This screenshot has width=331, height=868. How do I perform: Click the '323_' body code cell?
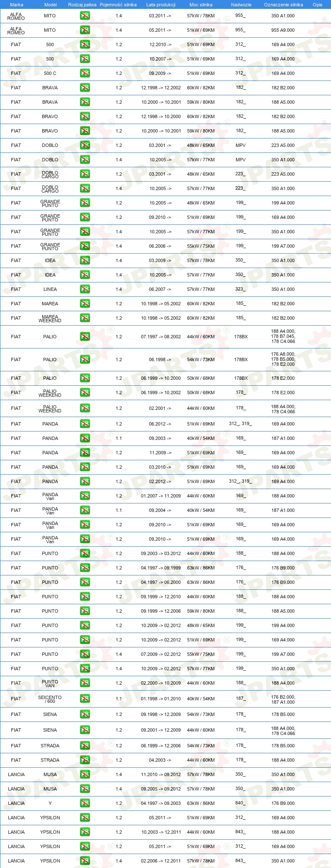pos(240,289)
